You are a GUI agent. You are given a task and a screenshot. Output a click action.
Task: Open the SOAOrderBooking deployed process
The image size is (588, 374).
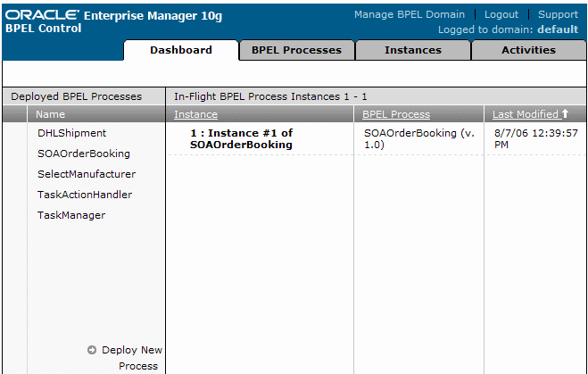(84, 154)
